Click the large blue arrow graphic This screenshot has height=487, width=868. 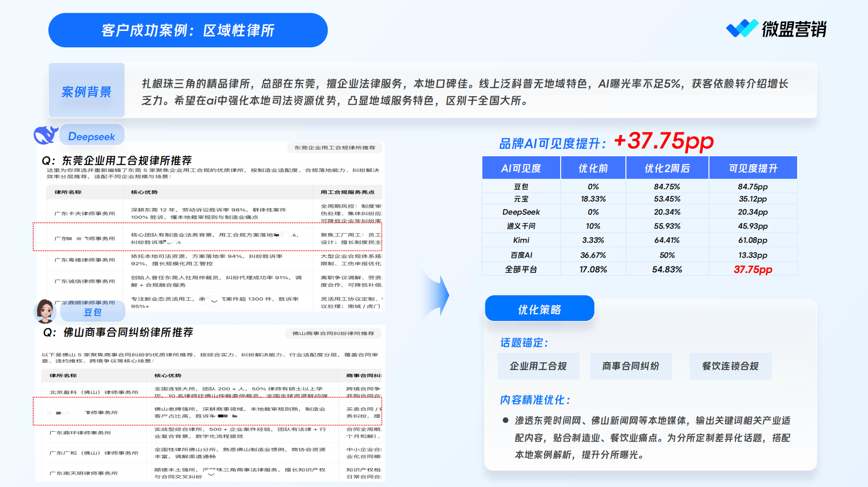click(435, 296)
